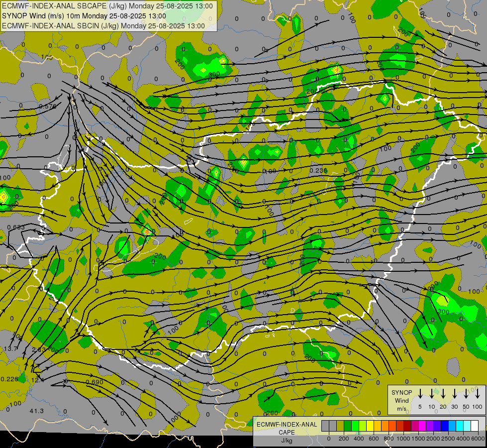
Task: Click the 0.226 value on the map
Action: click(x=9, y=379)
